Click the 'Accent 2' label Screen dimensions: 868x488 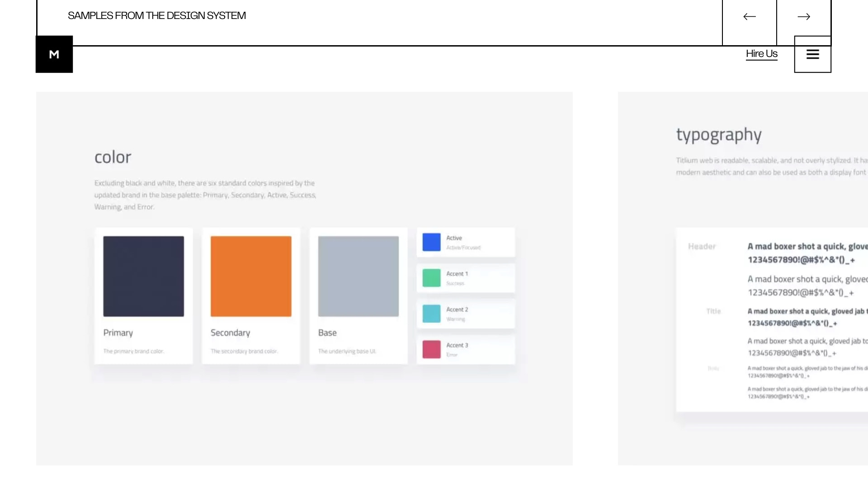coord(457,309)
